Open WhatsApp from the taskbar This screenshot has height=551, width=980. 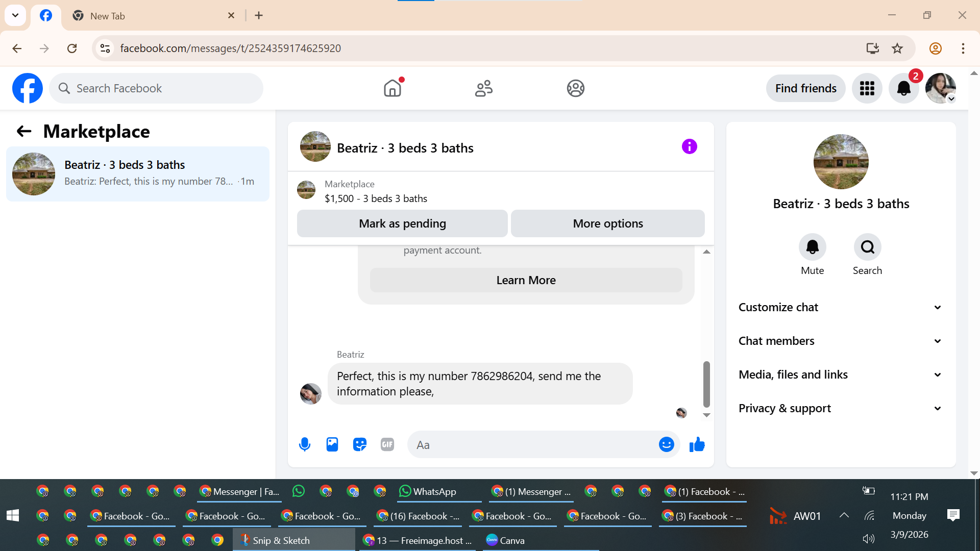click(428, 491)
